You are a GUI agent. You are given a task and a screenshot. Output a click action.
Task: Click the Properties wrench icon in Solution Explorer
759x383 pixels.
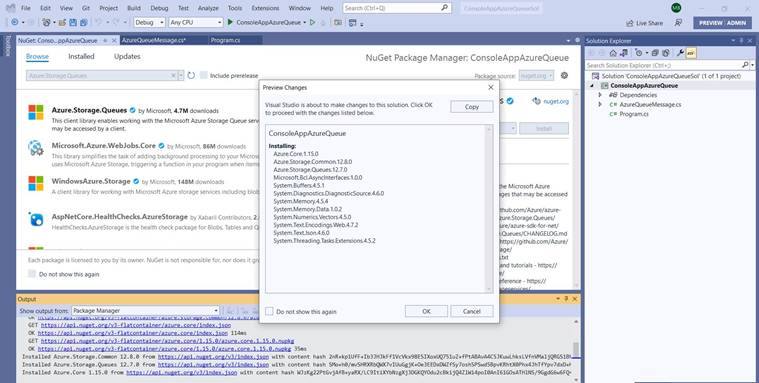680,53
